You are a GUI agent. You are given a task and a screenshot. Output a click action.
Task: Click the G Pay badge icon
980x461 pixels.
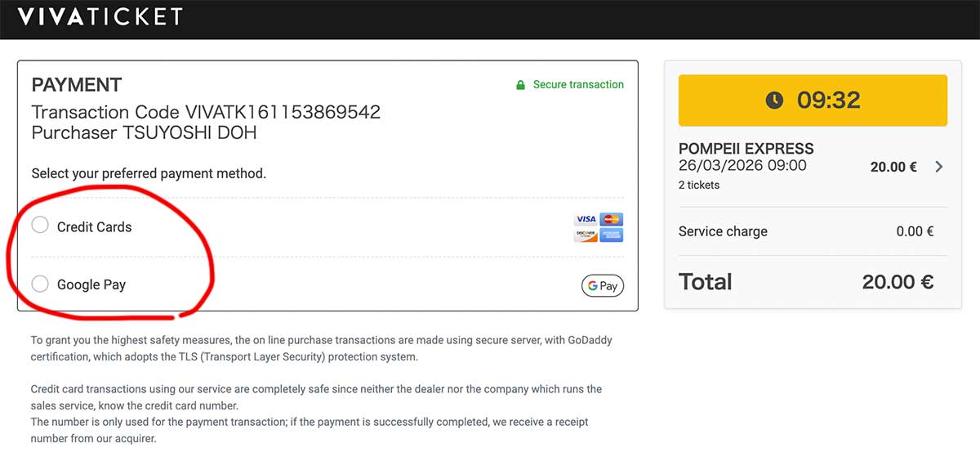pyautogui.click(x=603, y=285)
